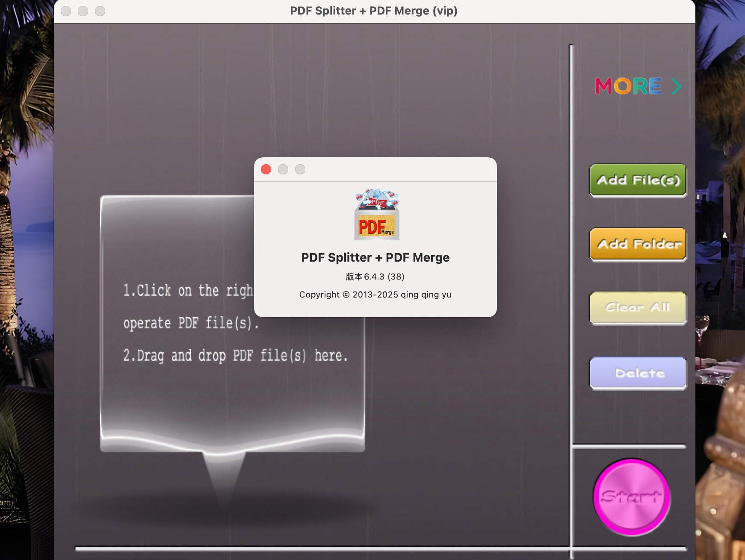
Task: Open the colorful MORE link
Action: point(638,86)
